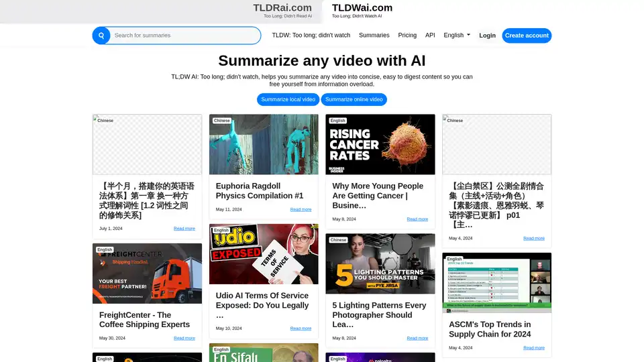Open the FreightCenter video thumbnail
644x362 pixels.
(x=147, y=274)
